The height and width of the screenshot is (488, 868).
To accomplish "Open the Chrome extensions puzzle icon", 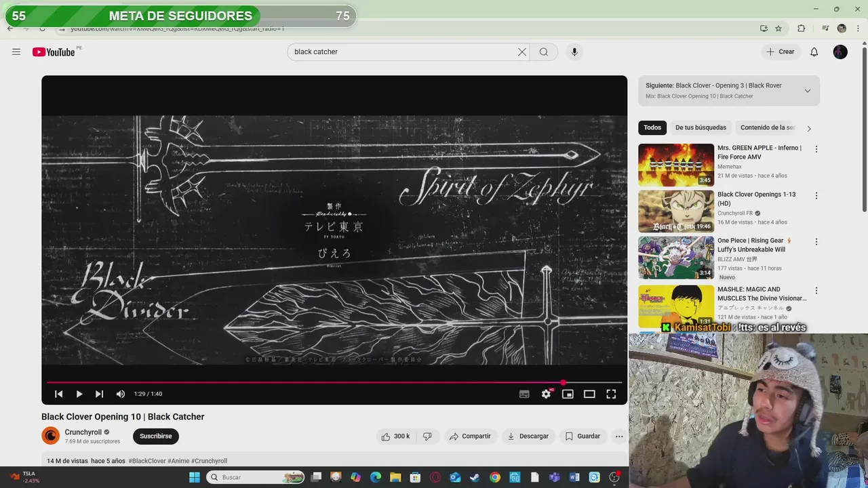I will pos(802,28).
